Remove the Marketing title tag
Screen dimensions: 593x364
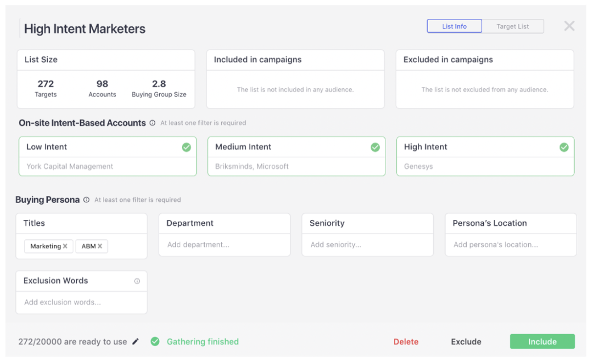point(65,246)
